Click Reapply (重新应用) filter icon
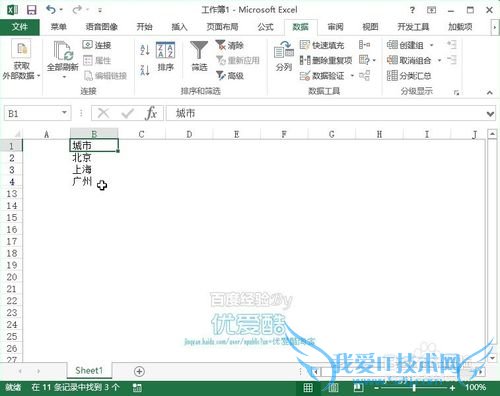This screenshot has height=396, width=500. point(237,60)
